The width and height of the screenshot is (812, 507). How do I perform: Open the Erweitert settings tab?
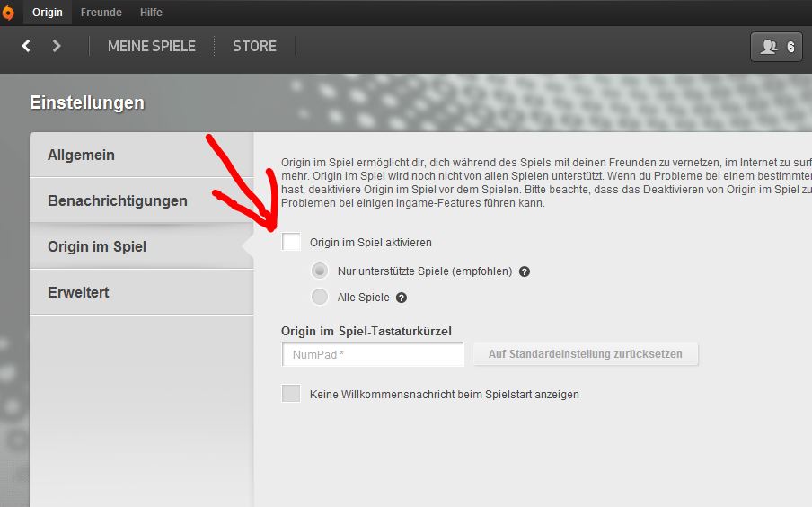(x=141, y=292)
